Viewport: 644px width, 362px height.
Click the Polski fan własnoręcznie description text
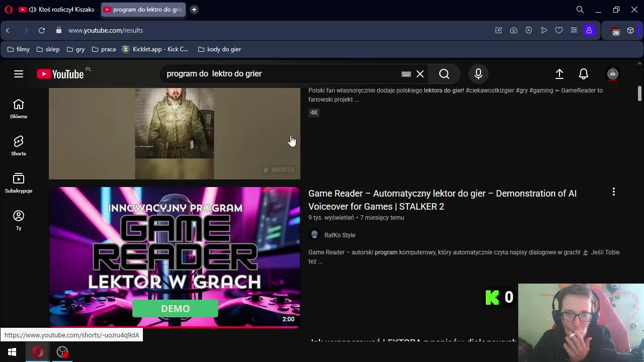455,95
